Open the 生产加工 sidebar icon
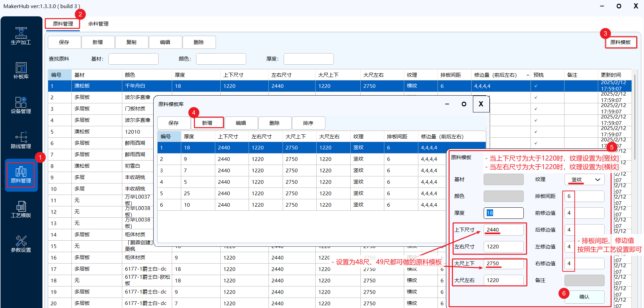Screen dimensions: 644x308 [21, 36]
